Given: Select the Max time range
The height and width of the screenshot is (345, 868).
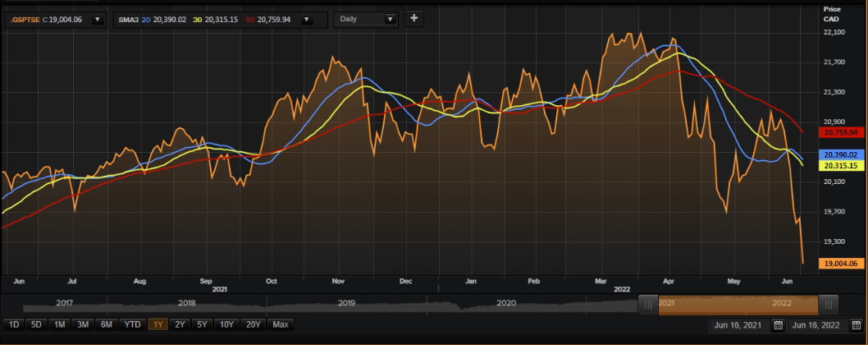Looking at the screenshot, I should [x=281, y=324].
